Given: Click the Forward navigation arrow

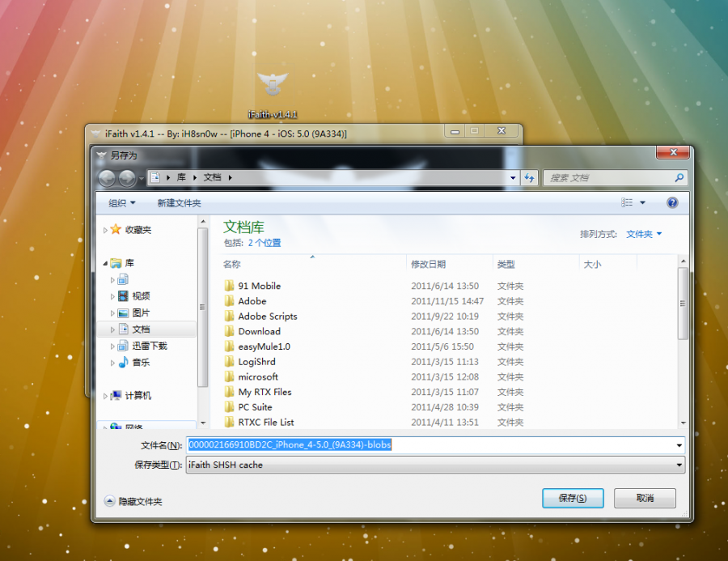Looking at the screenshot, I should point(127,177).
